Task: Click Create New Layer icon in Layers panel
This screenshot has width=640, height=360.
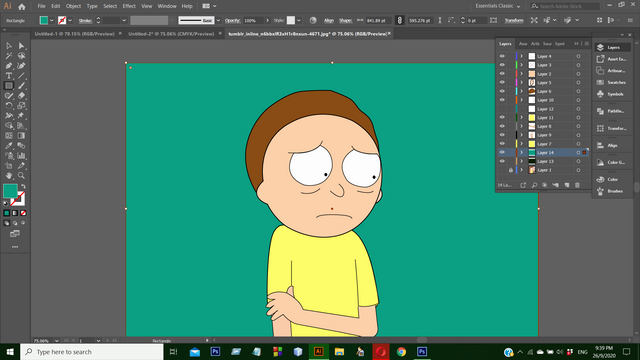Action: pyautogui.click(x=567, y=185)
